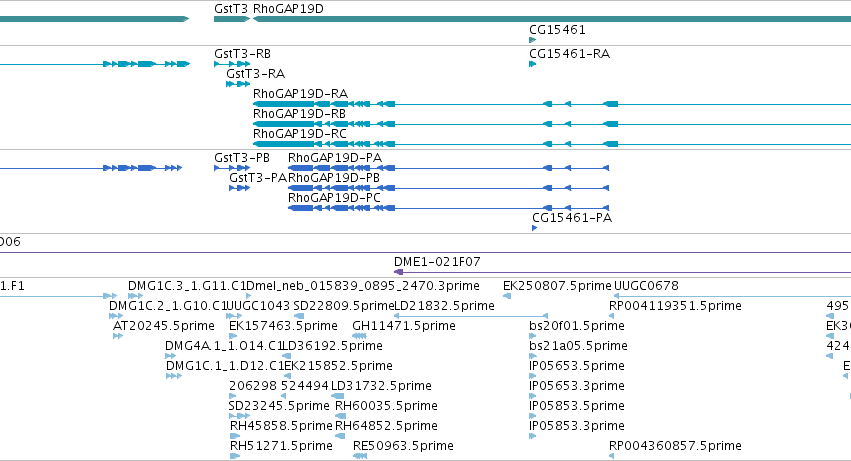This screenshot has width=851, height=461.
Task: Select the IP05653.5prime EST label
Action: [x=577, y=366]
